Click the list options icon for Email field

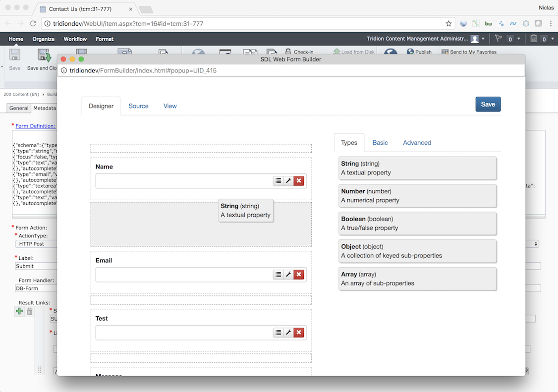279,275
